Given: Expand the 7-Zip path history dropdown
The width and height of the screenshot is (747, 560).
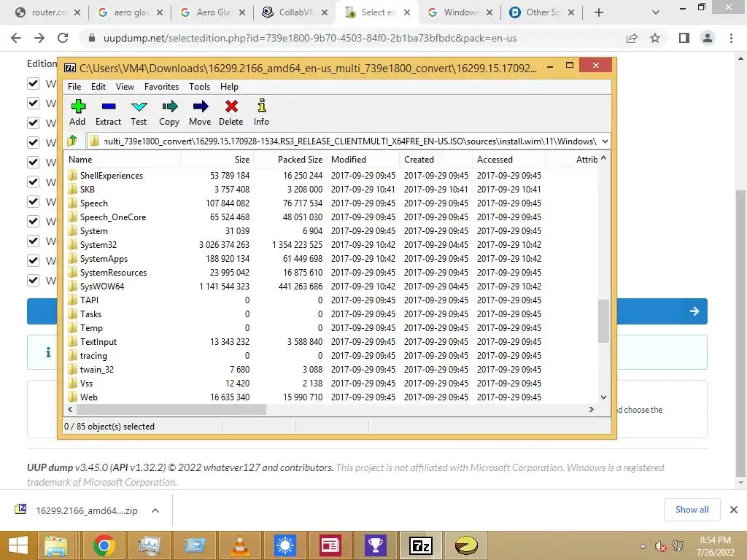Looking at the screenshot, I should pos(605,141).
